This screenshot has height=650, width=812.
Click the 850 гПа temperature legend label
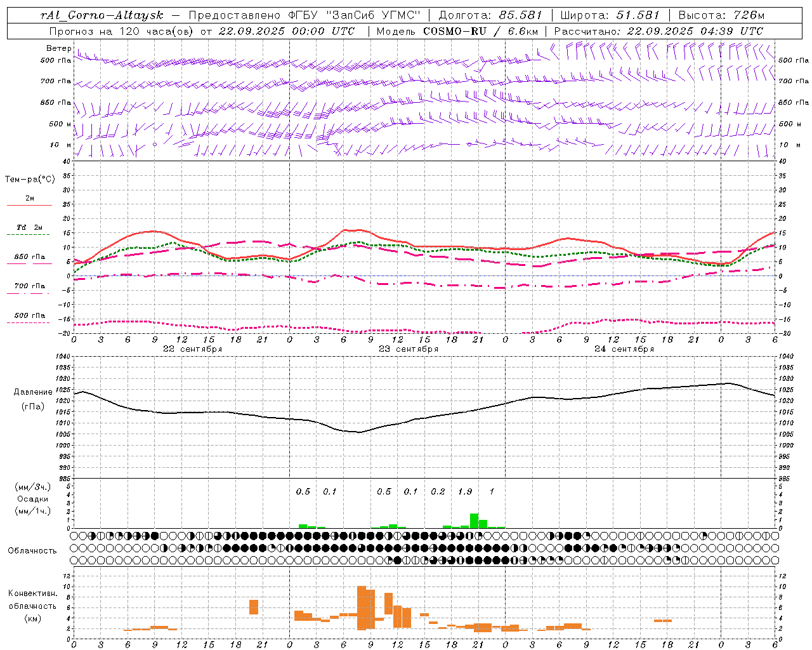coord(30,256)
